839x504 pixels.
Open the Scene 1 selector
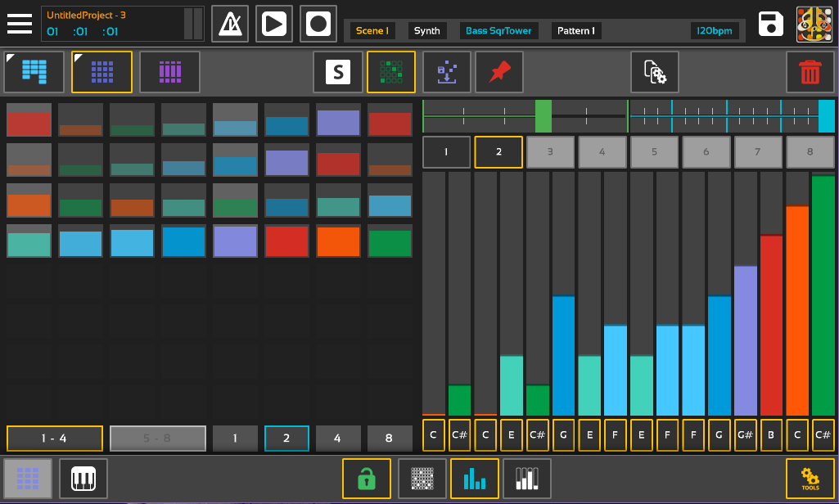click(x=372, y=30)
